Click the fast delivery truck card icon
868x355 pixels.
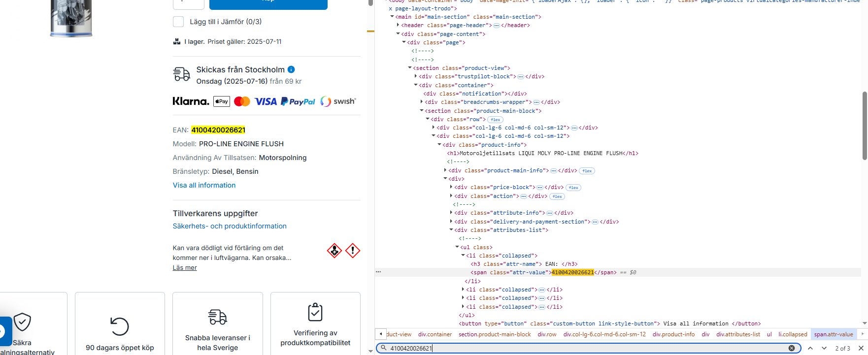coord(218,317)
